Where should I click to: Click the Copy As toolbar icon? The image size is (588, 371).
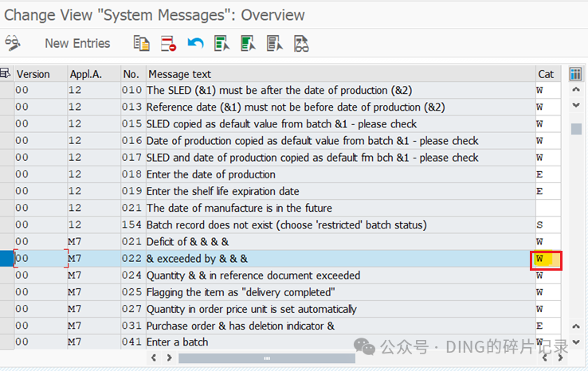141,44
